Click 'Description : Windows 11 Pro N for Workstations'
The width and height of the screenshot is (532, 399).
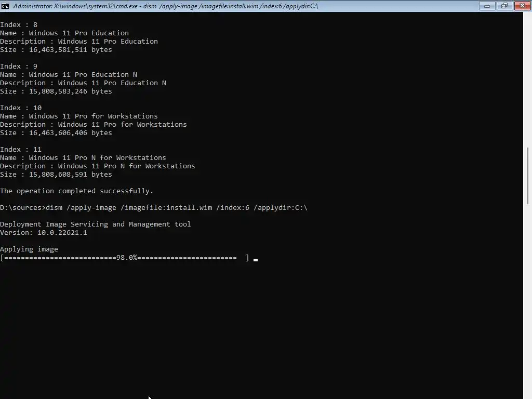click(x=98, y=166)
